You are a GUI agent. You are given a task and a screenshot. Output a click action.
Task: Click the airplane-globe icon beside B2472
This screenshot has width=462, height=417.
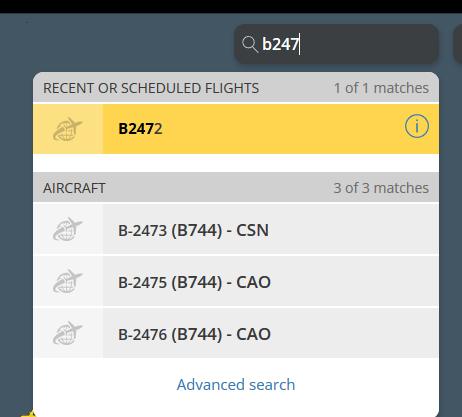[x=68, y=129]
